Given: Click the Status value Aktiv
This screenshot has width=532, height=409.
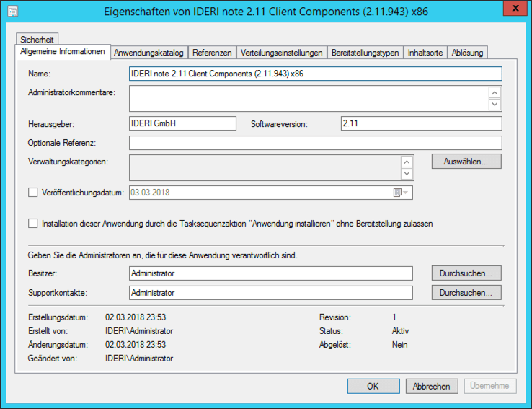Looking at the screenshot, I should pyautogui.click(x=400, y=331).
